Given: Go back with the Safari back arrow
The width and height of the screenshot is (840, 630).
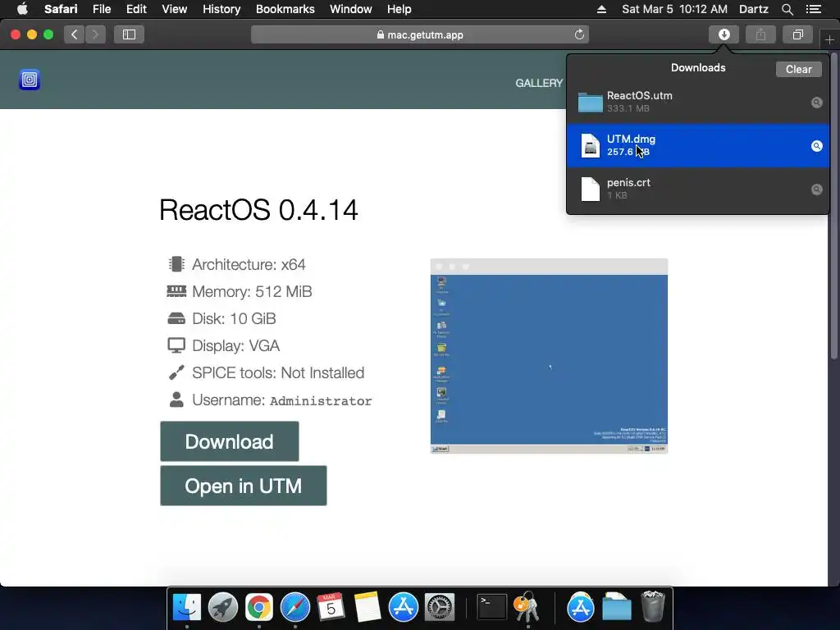Looking at the screenshot, I should 75,34.
